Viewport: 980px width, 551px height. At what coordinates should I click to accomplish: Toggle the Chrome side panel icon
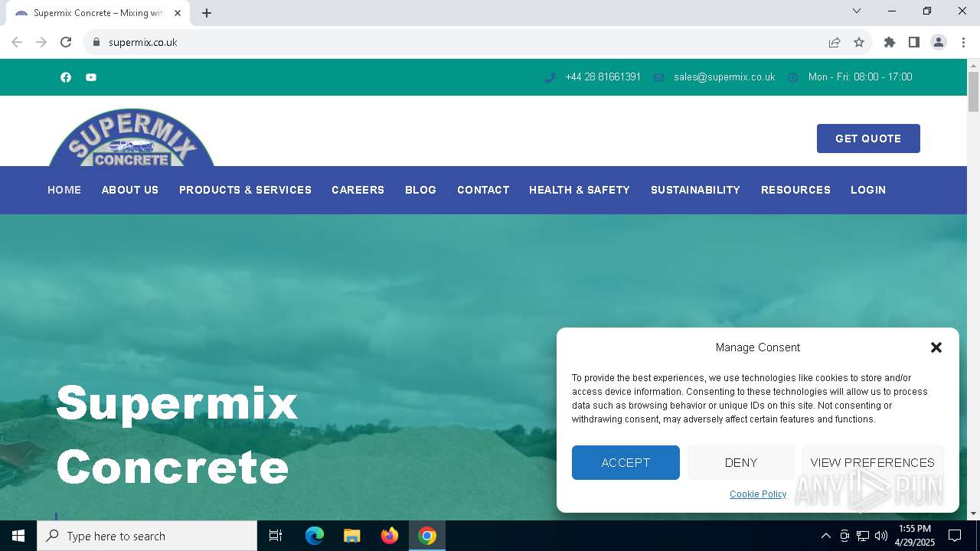click(914, 42)
